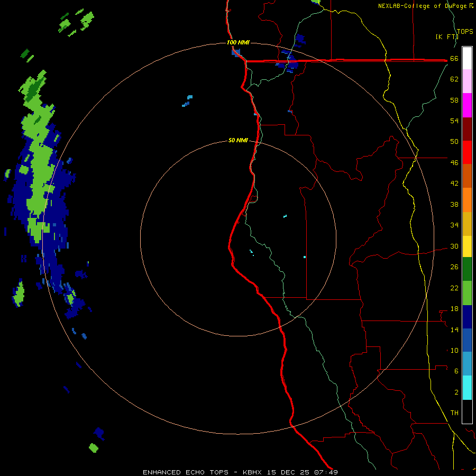
Task: Click the 18 legend value
Action: [454, 309]
